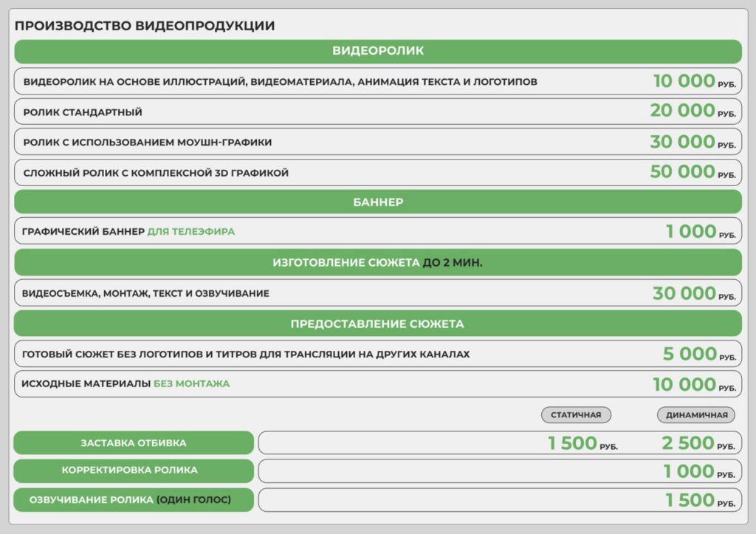The width and height of the screenshot is (756, 534).
Task: Select the ДИНАМИЧНАЯ pill label
Action: pos(696,415)
